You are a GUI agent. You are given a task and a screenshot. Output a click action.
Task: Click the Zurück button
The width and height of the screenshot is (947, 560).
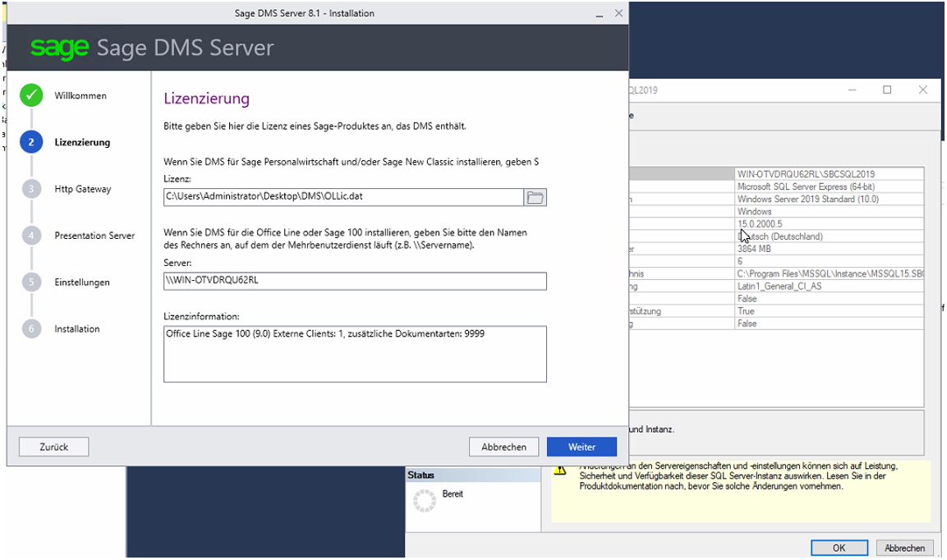click(x=53, y=447)
